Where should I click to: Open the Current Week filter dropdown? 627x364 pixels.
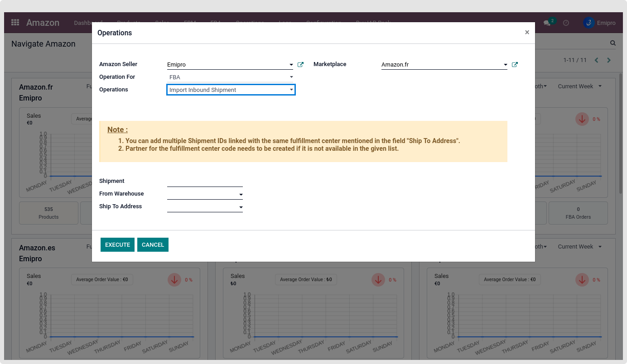(x=579, y=86)
